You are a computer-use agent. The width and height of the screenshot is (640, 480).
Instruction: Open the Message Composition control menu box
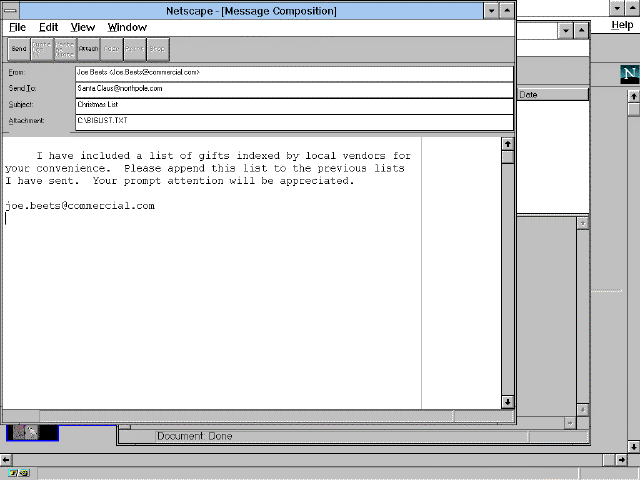pos(11,11)
